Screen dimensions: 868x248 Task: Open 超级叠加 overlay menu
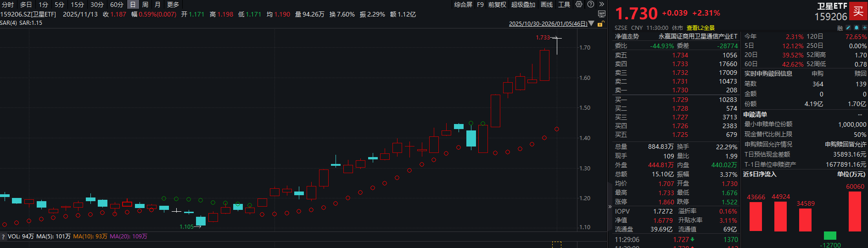523,5
